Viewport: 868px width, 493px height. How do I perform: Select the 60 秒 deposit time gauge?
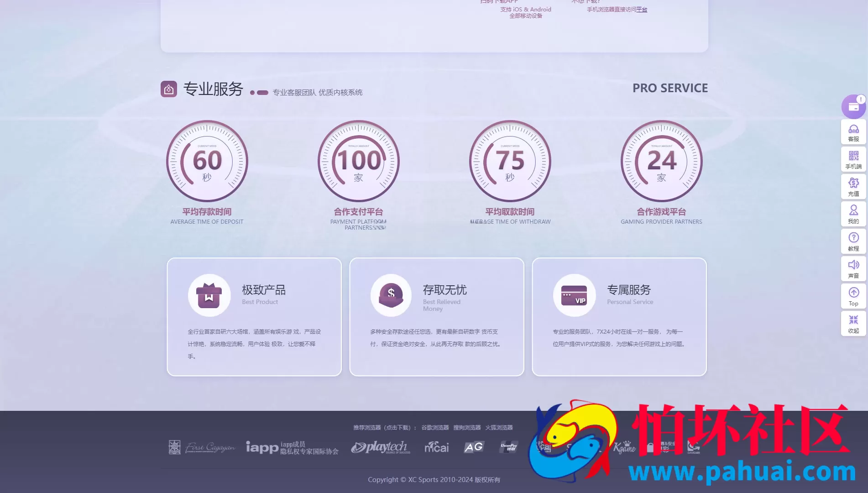(207, 161)
